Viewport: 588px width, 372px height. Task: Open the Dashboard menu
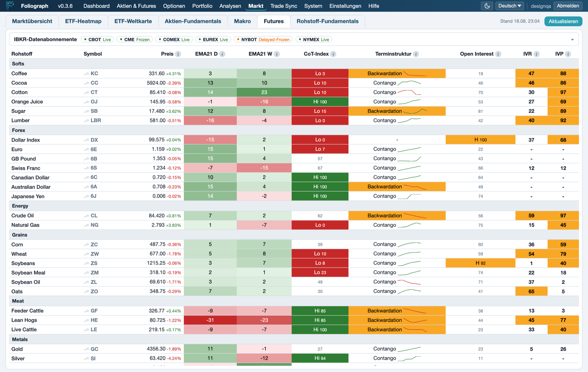pos(96,6)
